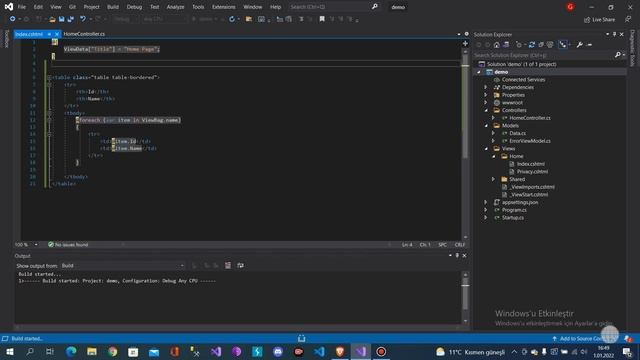Click the Solution Explorer Home icon

[x=497, y=45]
